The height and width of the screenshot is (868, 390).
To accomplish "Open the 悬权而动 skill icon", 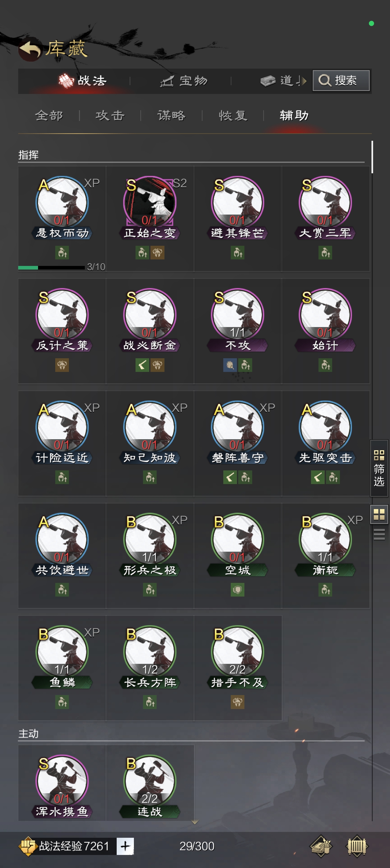I will click(x=62, y=202).
